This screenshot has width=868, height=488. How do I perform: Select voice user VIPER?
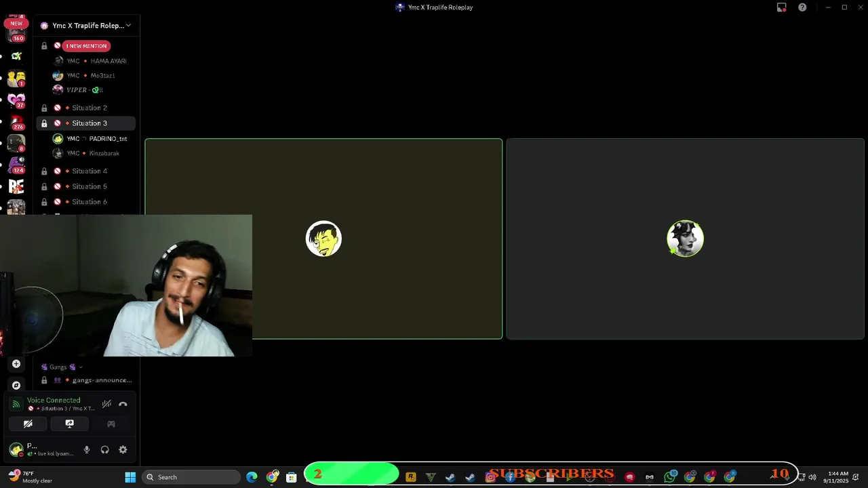tap(79, 90)
